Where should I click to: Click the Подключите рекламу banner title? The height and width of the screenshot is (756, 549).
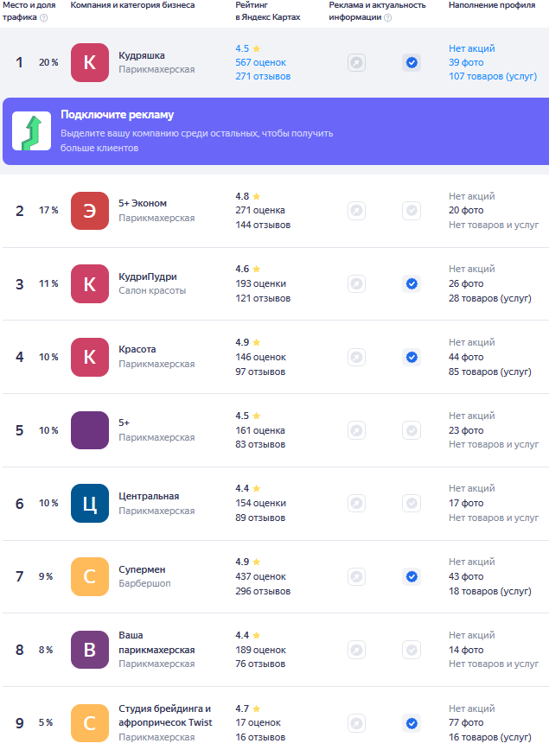tap(118, 115)
